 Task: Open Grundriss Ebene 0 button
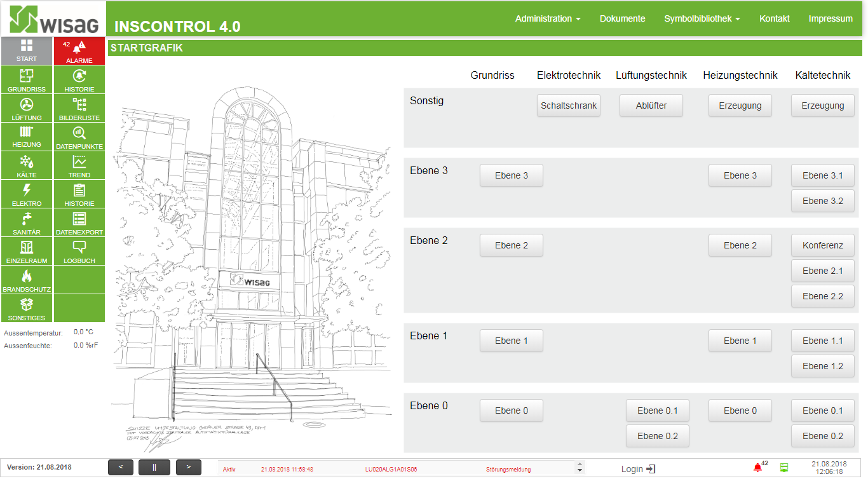point(512,410)
